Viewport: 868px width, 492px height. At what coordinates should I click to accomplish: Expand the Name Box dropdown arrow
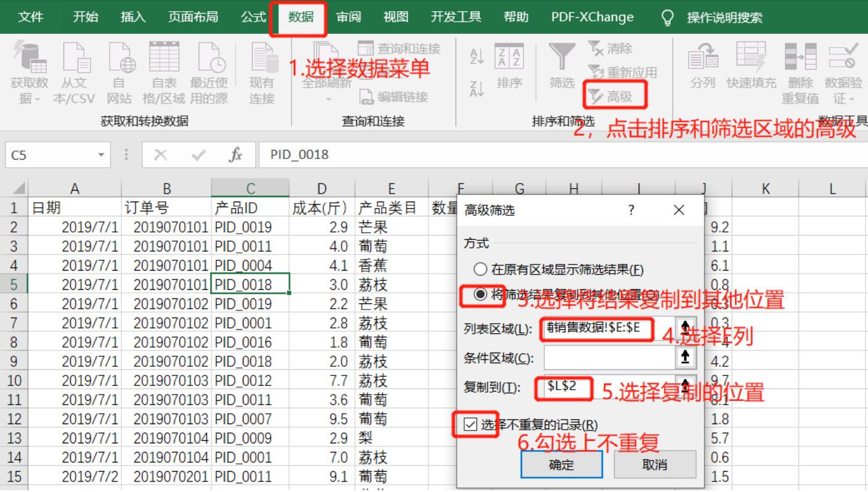coord(100,155)
